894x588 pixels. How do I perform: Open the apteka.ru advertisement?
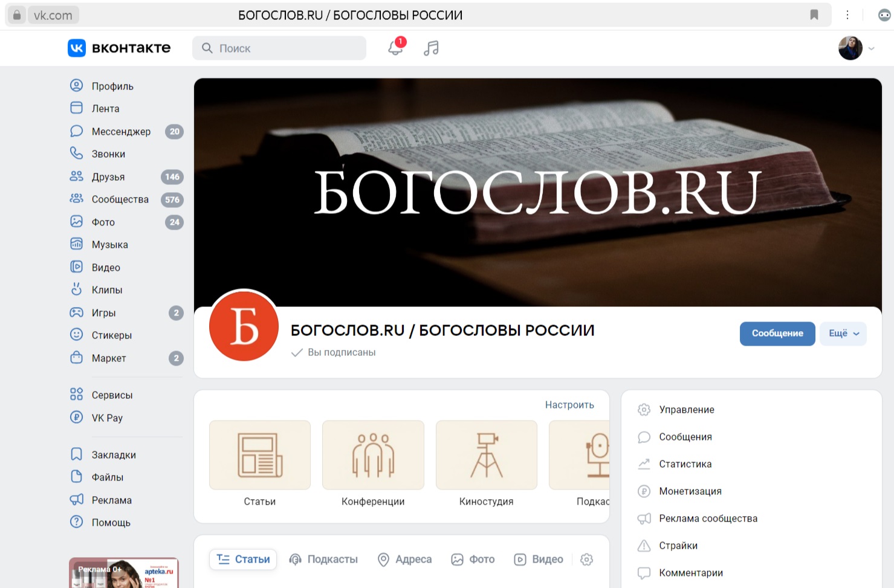click(124, 573)
